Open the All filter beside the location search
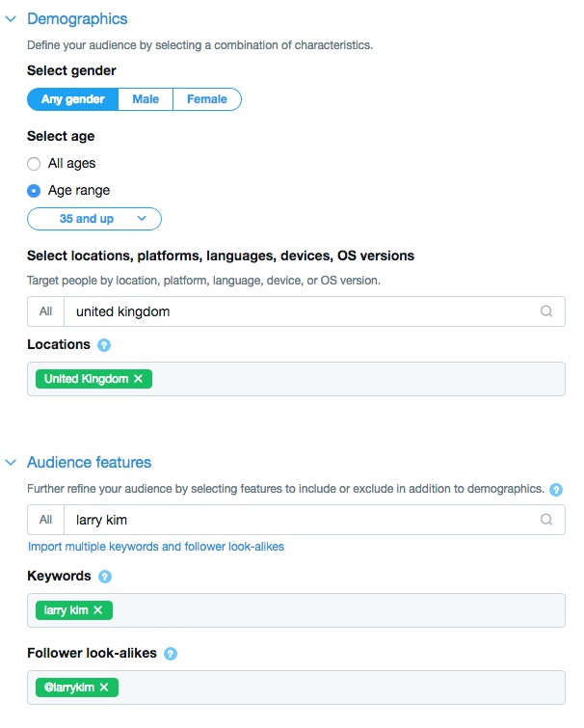This screenshot has height=728, width=584. point(46,311)
